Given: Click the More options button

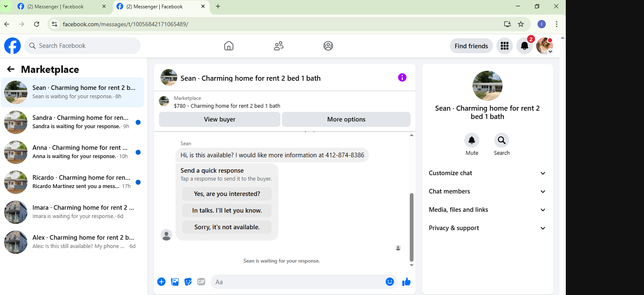Looking at the screenshot, I should pos(346,119).
